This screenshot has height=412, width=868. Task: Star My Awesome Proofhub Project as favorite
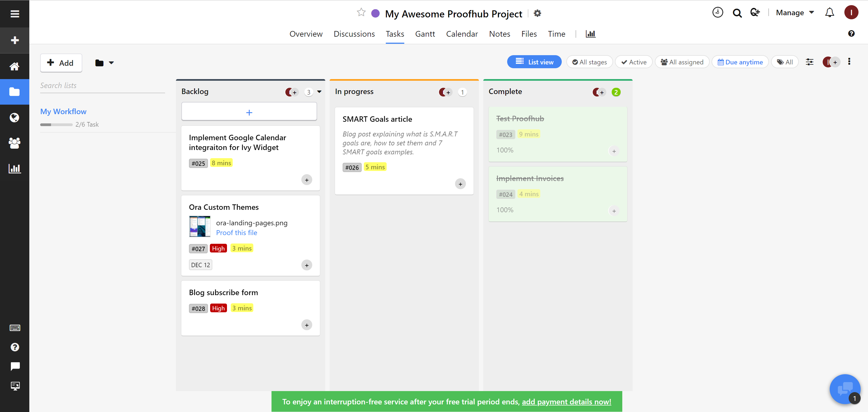[361, 13]
